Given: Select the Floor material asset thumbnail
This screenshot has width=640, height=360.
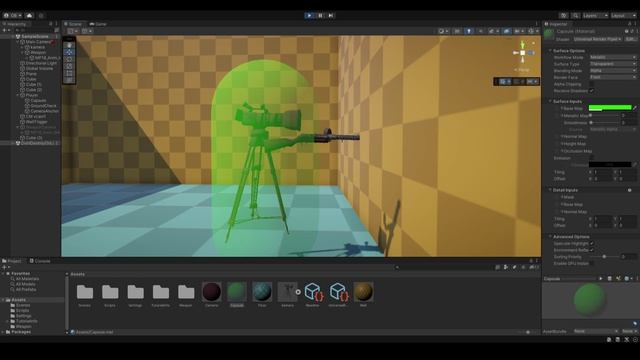Looking at the screenshot, I should click(262, 292).
